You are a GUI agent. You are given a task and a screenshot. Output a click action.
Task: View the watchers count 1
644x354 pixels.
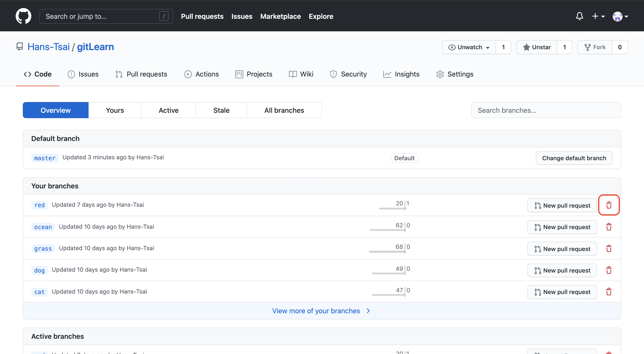(x=503, y=47)
